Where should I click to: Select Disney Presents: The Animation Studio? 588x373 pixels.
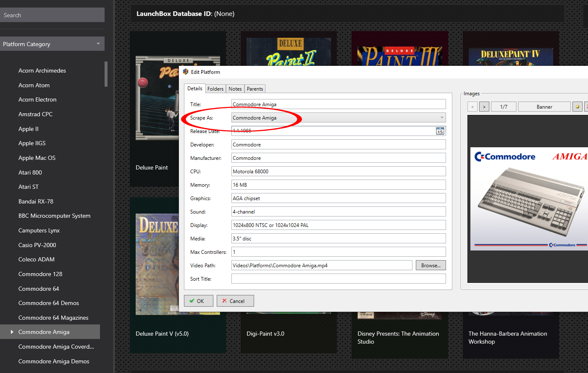399,334
